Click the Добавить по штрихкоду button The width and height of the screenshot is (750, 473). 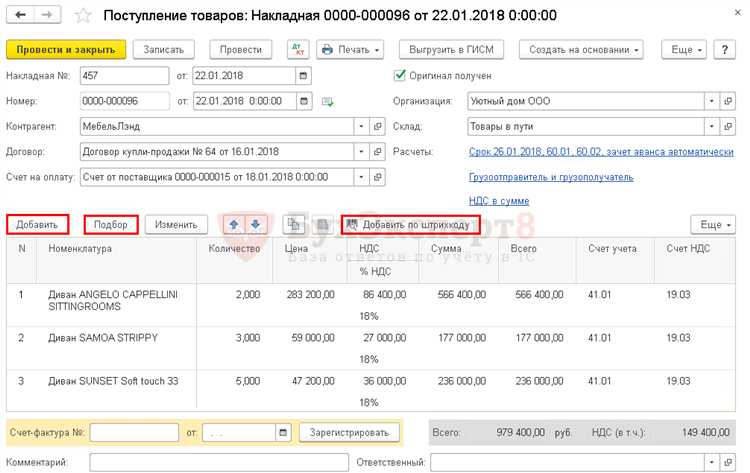pos(410,225)
